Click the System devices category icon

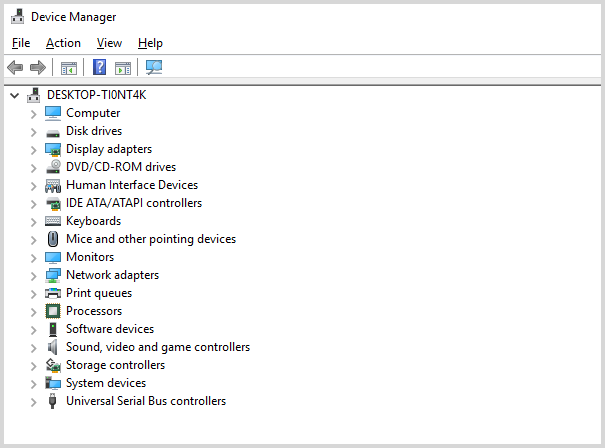point(53,383)
